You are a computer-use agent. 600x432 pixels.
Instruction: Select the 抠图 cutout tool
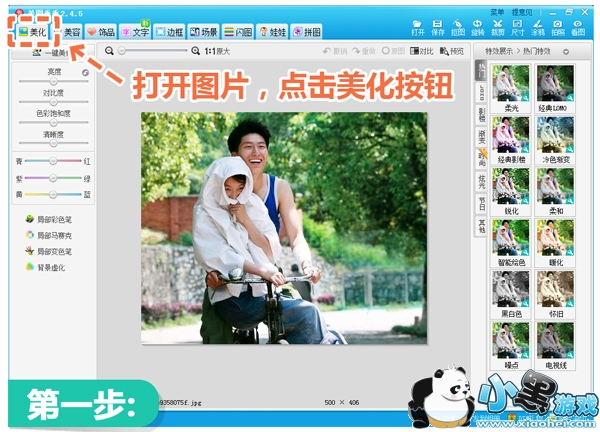pyautogui.click(x=458, y=28)
